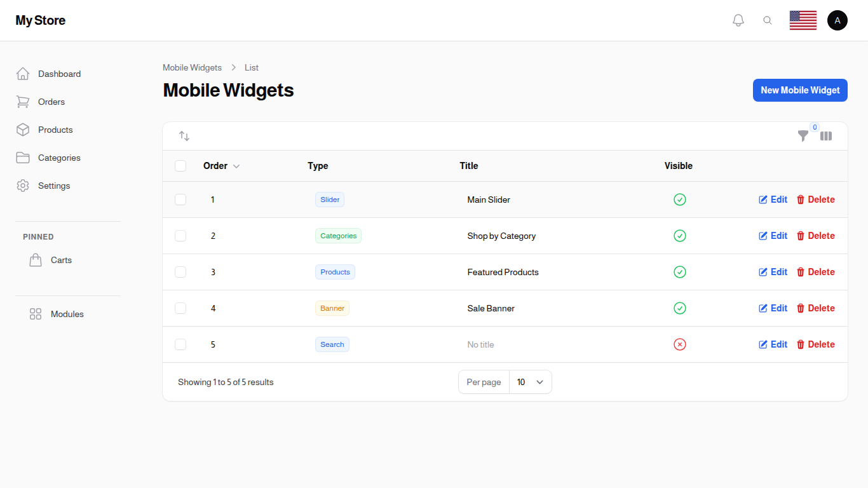The width and height of the screenshot is (868, 488).
Task: Navigate to the Categories menu item
Action: tap(59, 158)
